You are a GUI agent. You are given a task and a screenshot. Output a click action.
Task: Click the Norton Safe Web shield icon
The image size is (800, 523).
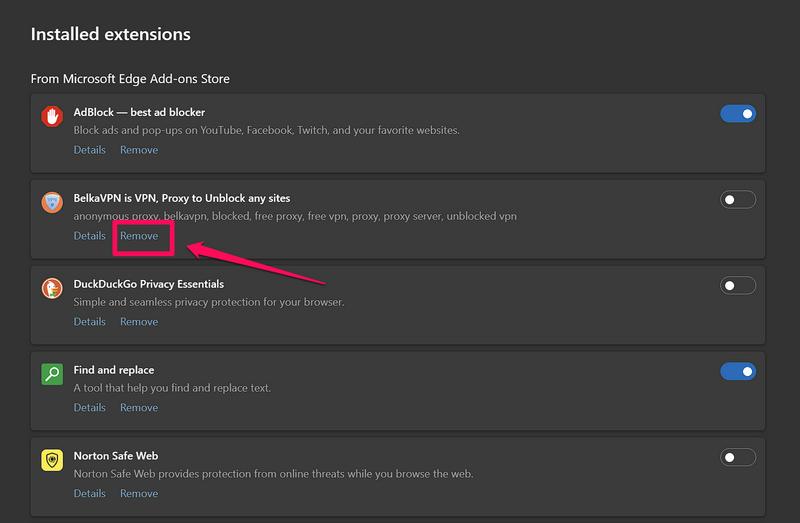tap(52, 461)
